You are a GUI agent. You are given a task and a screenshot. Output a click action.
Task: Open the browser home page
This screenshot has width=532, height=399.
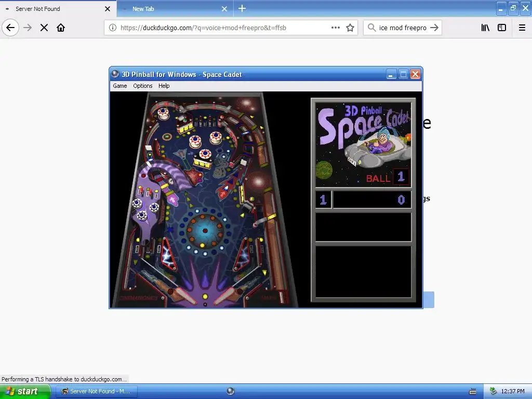tap(61, 28)
